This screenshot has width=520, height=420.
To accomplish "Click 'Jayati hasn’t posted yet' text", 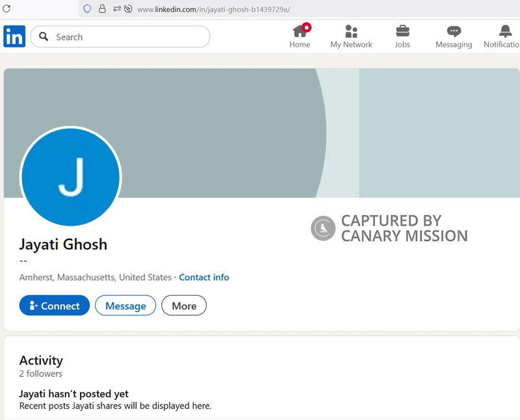I will [73, 394].
